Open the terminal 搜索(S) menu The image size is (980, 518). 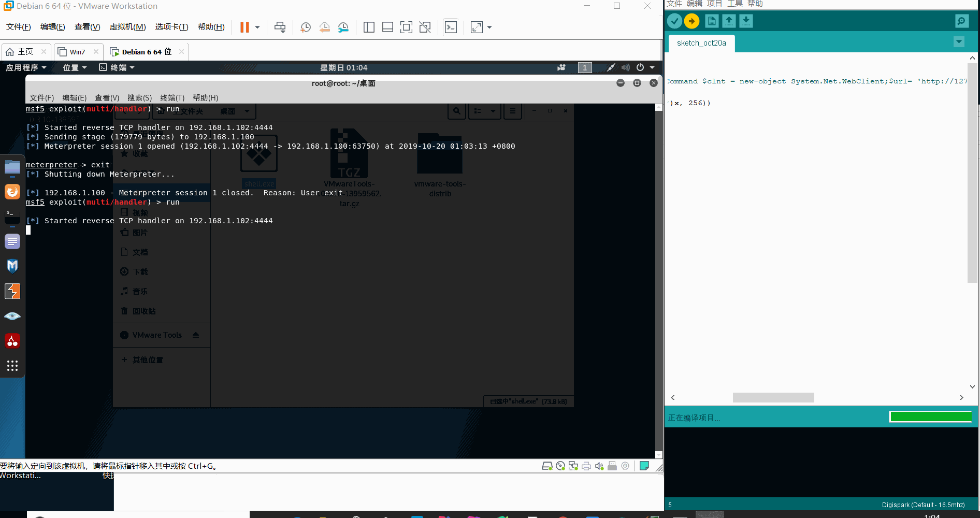click(x=139, y=98)
